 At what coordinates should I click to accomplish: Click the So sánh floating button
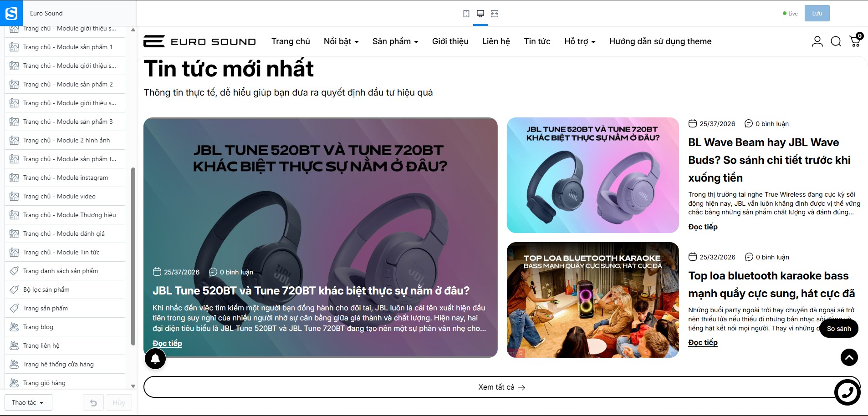pyautogui.click(x=839, y=329)
